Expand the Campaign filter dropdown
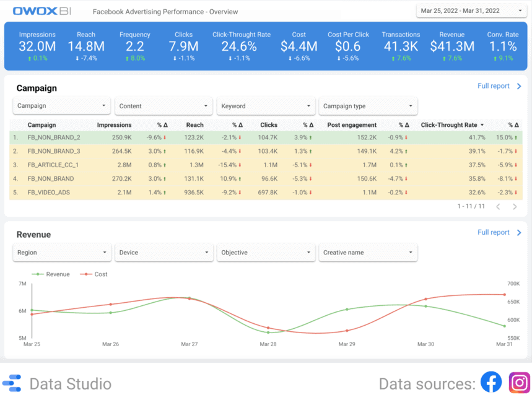The width and height of the screenshot is (532, 400). pos(61,106)
